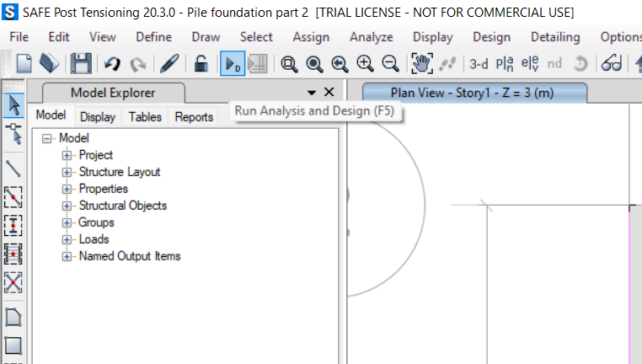Image resolution: width=642 pixels, height=364 pixels.
Task: Close the Model Explorer panel
Action: (329, 92)
